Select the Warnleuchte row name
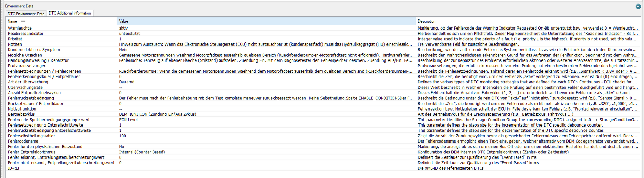 coord(20,28)
